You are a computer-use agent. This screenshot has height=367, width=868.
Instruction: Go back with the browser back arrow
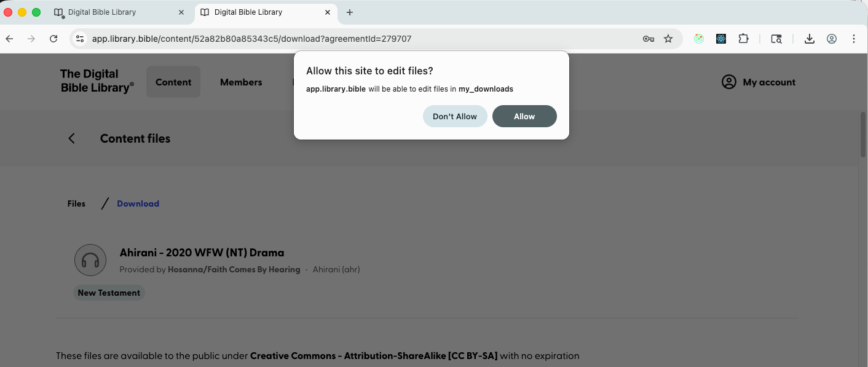click(x=9, y=39)
